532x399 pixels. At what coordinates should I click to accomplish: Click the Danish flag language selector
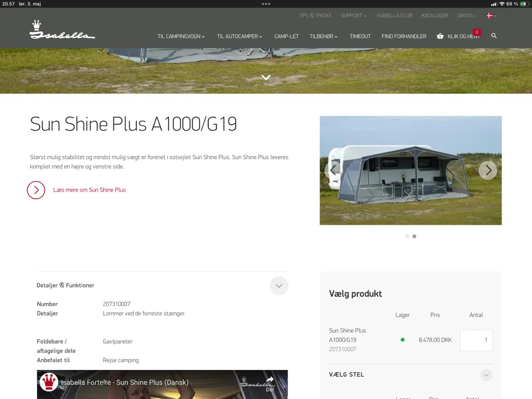[490, 15]
